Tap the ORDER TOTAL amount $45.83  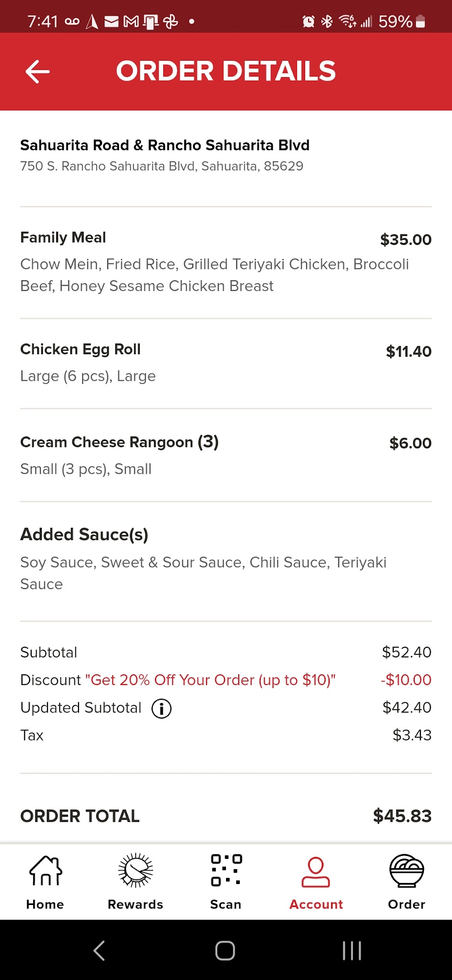(402, 816)
